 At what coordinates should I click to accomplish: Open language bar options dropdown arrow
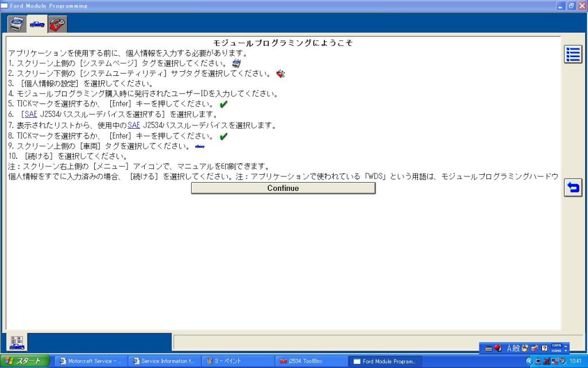click(x=566, y=351)
